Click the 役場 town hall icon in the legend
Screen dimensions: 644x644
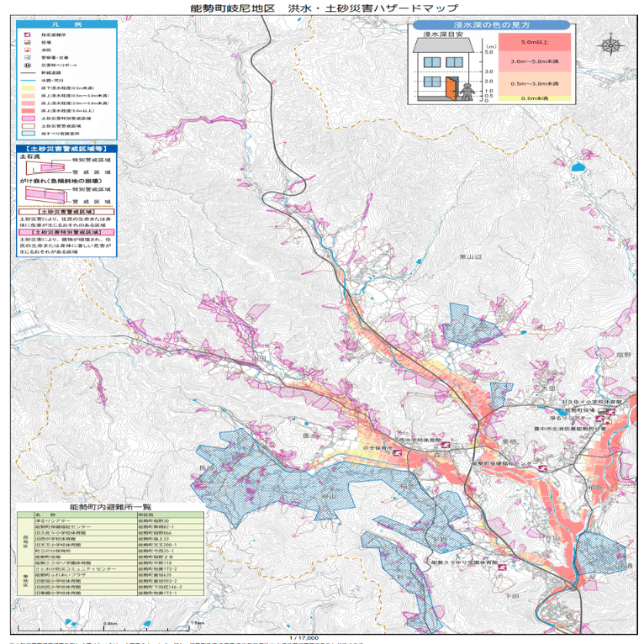click(x=28, y=42)
